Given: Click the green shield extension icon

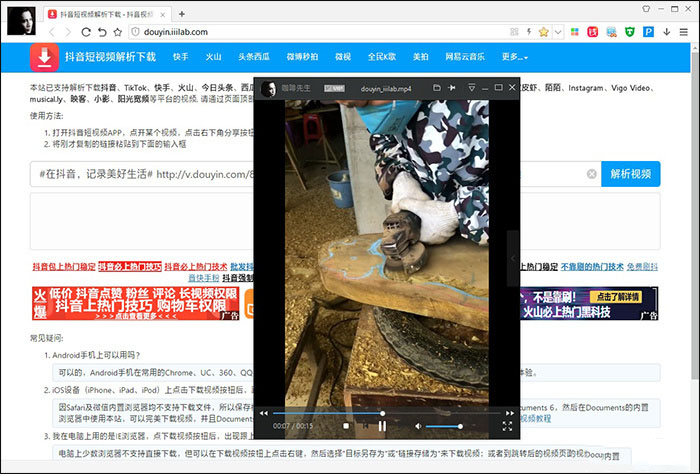Looking at the screenshot, I should [x=629, y=32].
